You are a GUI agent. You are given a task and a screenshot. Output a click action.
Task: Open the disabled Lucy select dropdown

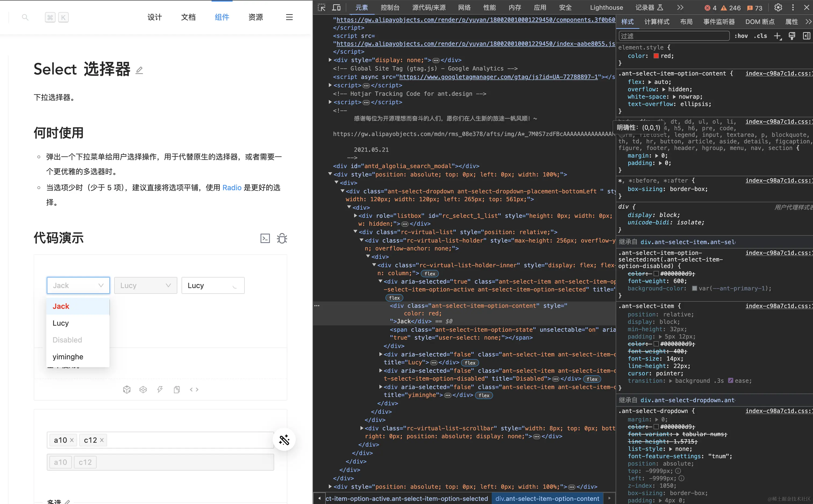point(146,285)
